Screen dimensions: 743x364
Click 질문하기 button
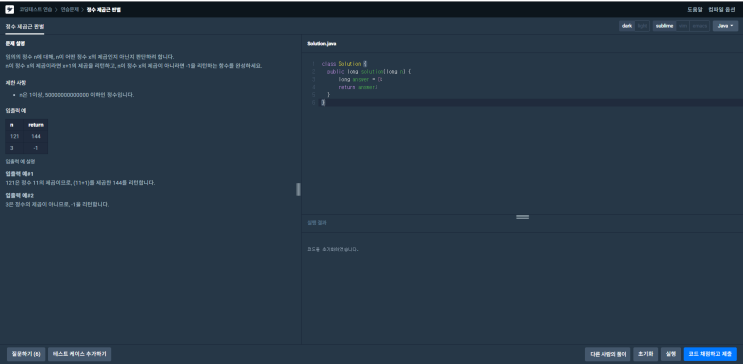point(26,354)
